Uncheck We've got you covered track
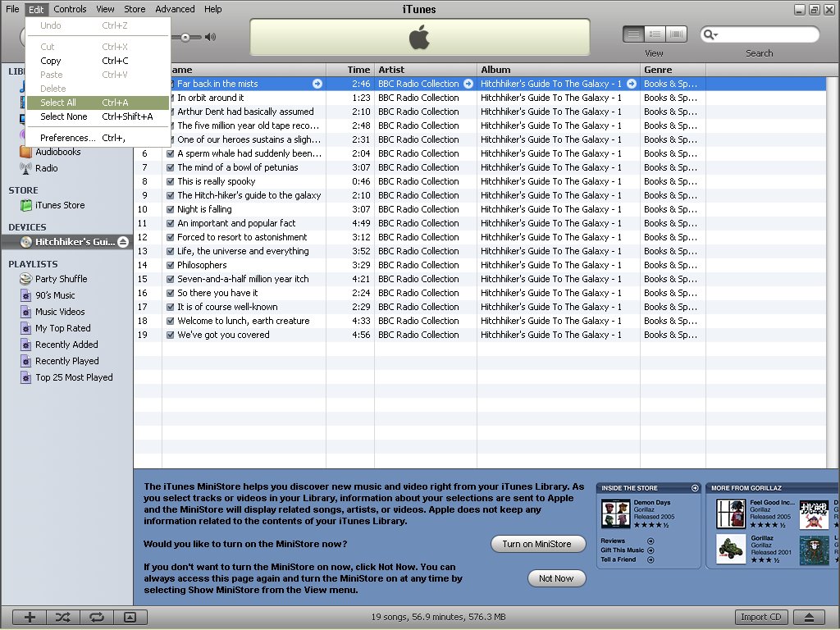Screen dimensions: 840x630 (171, 335)
